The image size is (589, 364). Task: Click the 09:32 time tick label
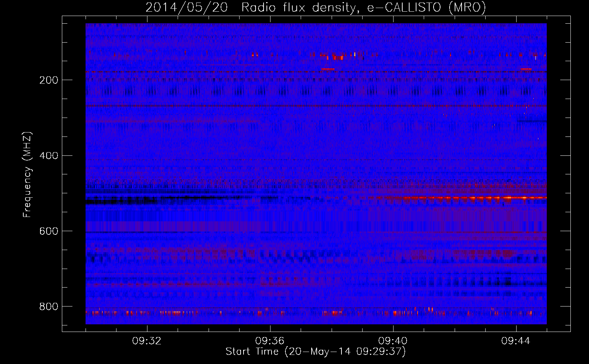(x=147, y=341)
